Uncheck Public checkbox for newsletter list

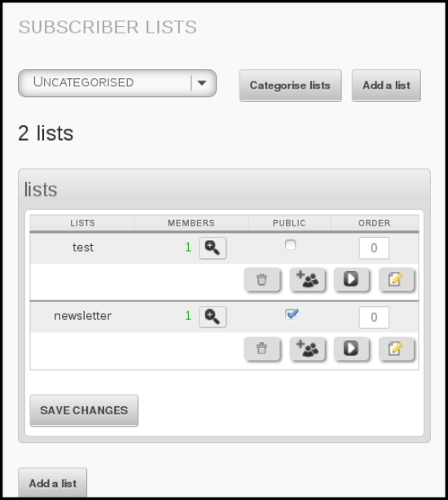point(291,314)
